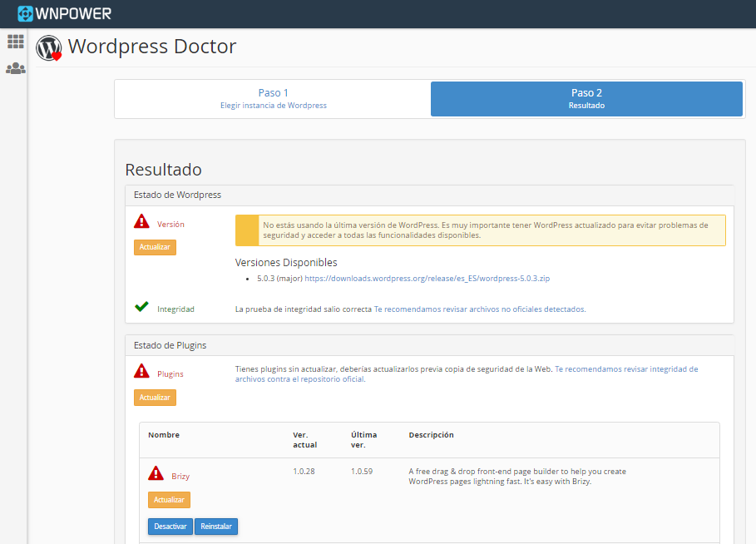
Task: Click the Nombre column header
Action: coord(164,434)
